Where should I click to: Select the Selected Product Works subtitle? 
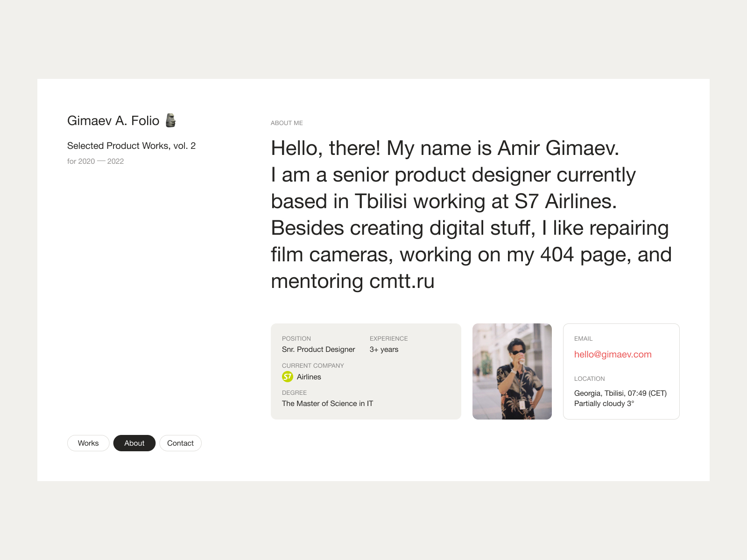pyautogui.click(x=132, y=145)
